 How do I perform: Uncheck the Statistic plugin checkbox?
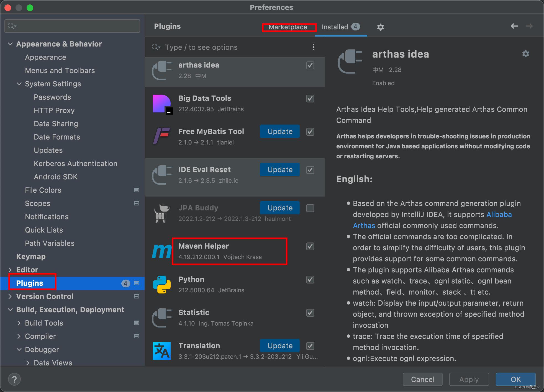[310, 313]
